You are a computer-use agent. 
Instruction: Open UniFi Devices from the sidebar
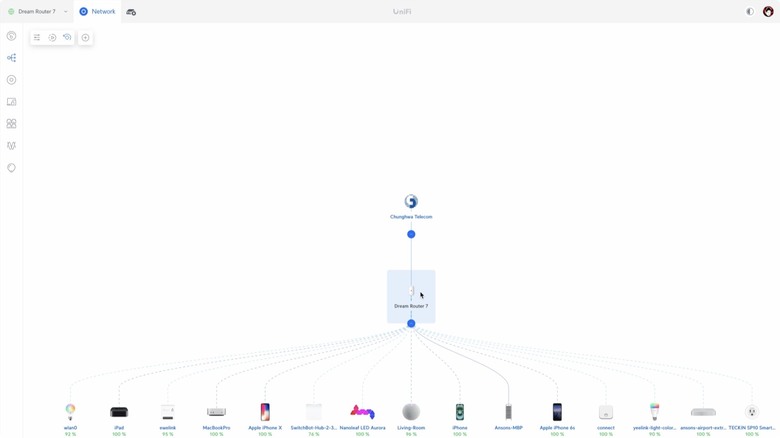point(11,80)
